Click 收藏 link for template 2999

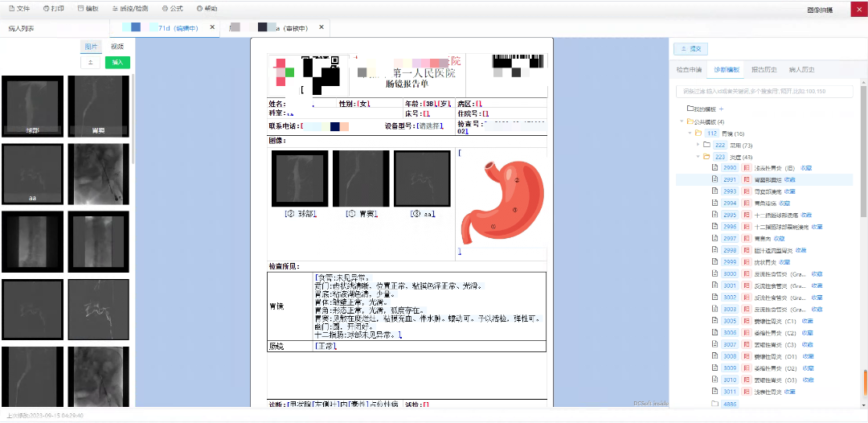click(784, 262)
